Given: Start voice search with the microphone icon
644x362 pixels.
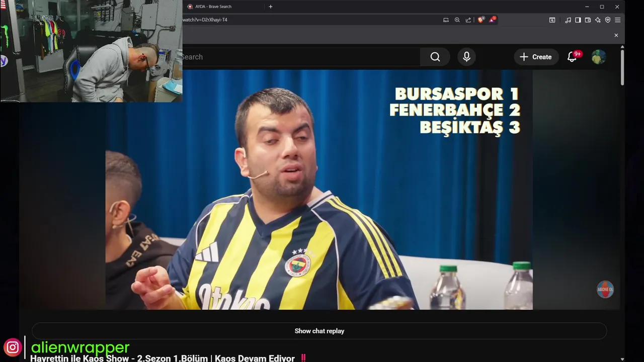Looking at the screenshot, I should pyautogui.click(x=466, y=57).
